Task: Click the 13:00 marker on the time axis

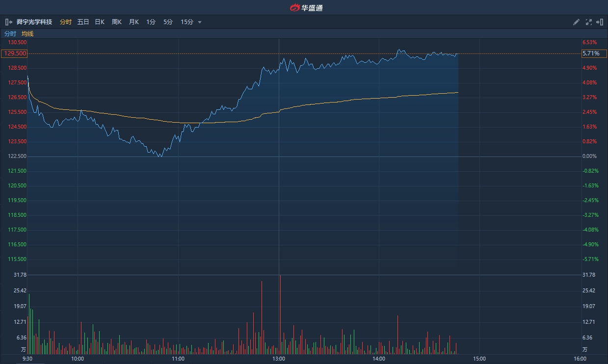Action: pyautogui.click(x=279, y=359)
